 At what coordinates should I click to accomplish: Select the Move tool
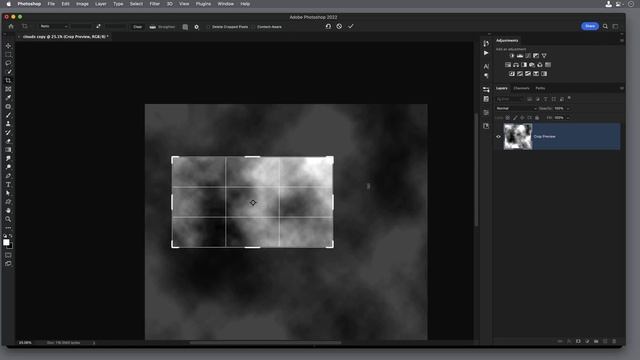8,46
